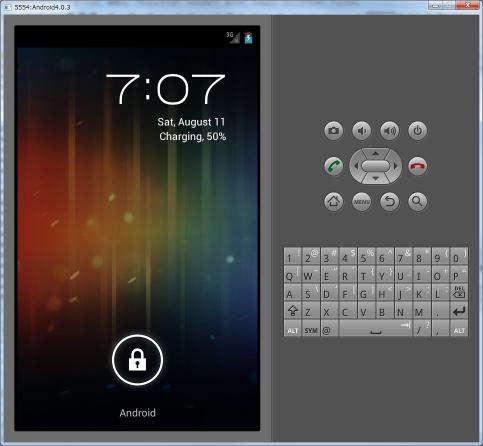Toggle the left ALT key
The width and height of the screenshot is (483, 446).
(292, 329)
